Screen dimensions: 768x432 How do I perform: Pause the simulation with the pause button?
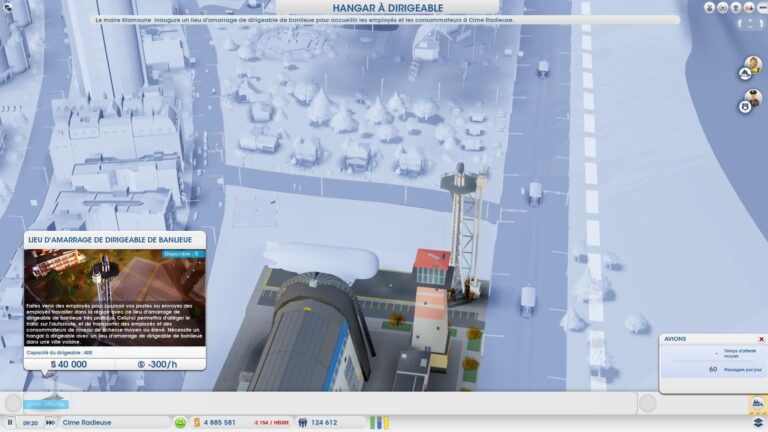[10, 422]
